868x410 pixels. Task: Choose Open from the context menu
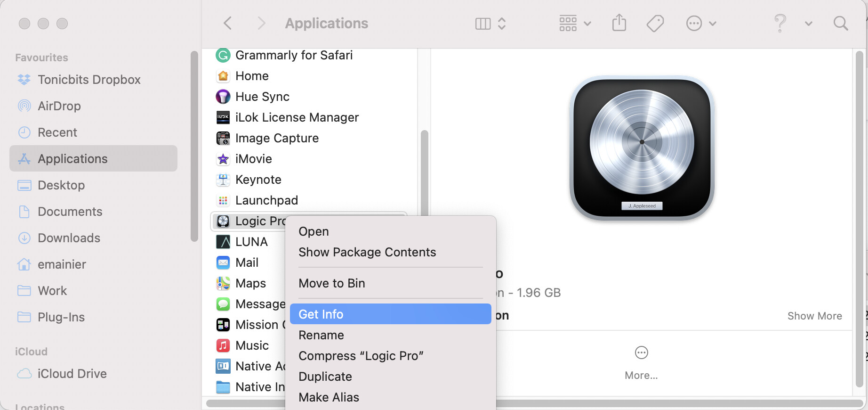point(391,231)
